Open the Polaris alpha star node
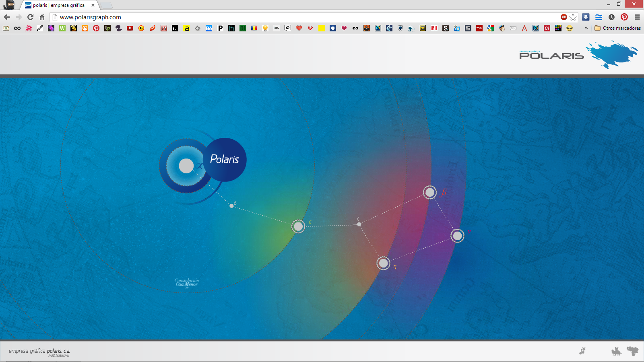Image resolution: width=644 pixels, height=362 pixels. point(186,166)
